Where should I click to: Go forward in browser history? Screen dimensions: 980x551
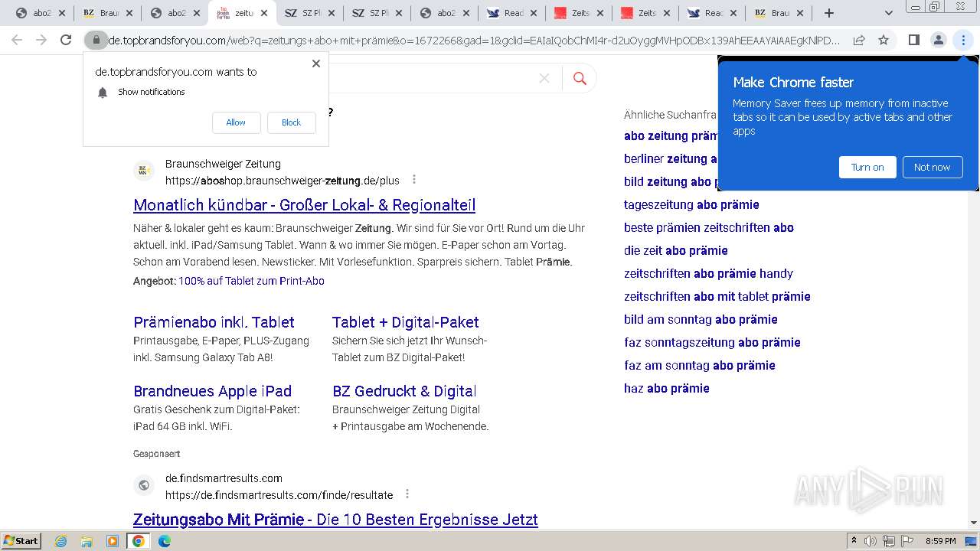(x=41, y=40)
